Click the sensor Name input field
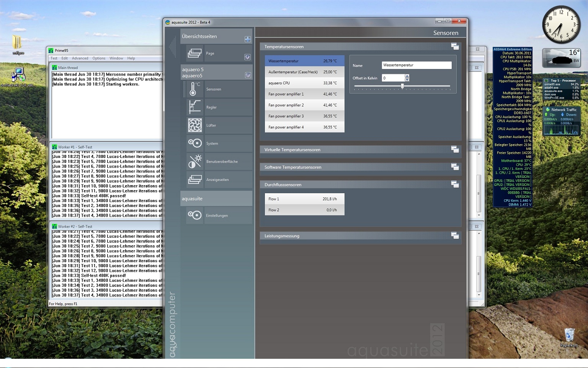Viewport: 588px width, 368px height. coord(416,65)
